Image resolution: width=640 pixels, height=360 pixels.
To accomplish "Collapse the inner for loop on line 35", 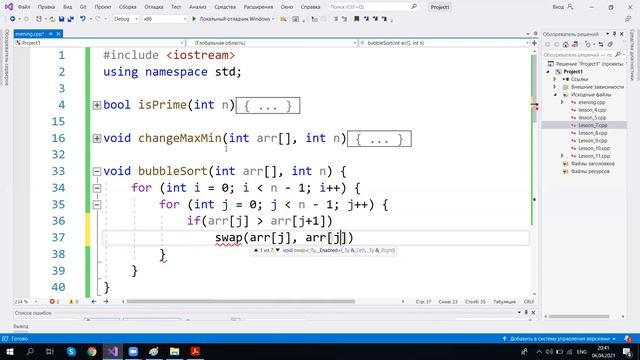I will tap(97, 204).
